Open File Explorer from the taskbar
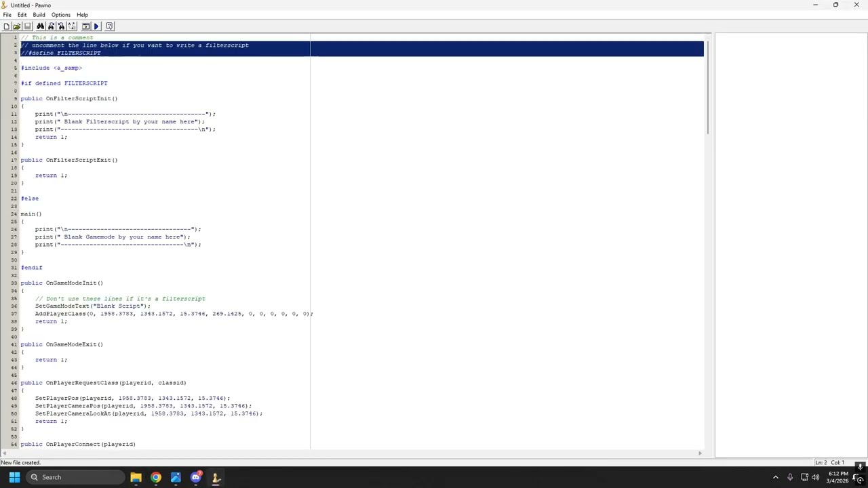 136,477
